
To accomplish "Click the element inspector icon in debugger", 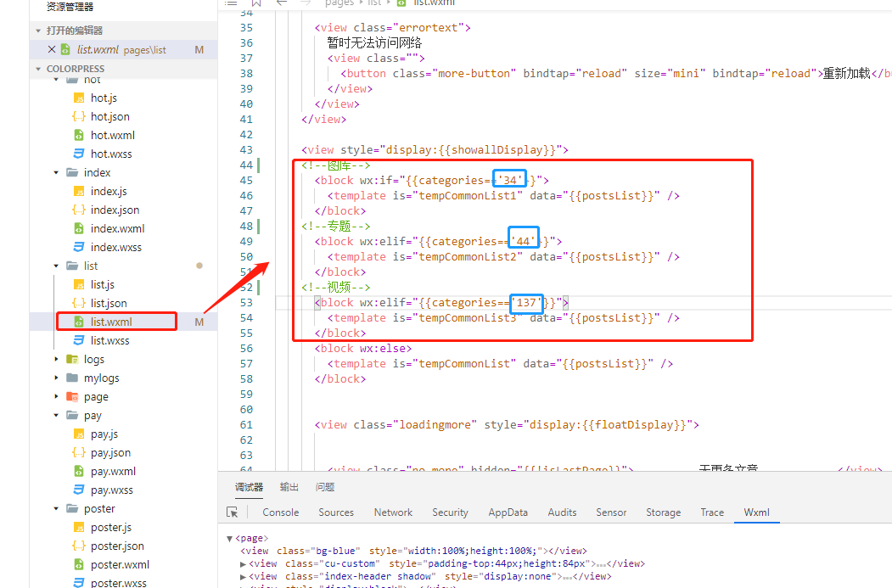I will [x=232, y=512].
